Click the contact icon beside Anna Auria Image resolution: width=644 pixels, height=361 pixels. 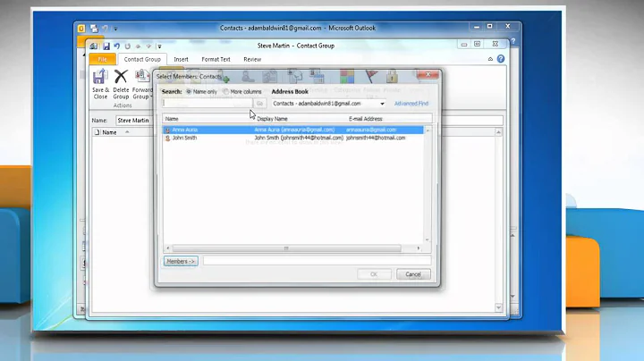pyautogui.click(x=167, y=130)
